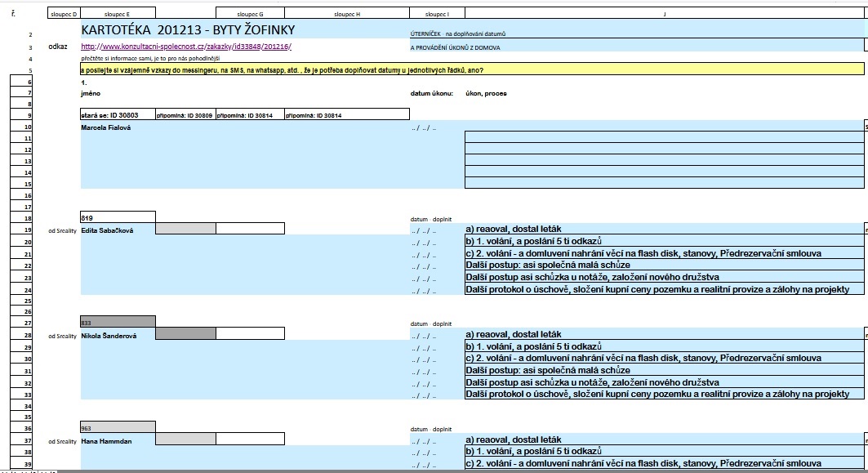Click the date placeholder next to Marcela Fialová
This screenshot has width=868, height=473.
click(x=424, y=128)
